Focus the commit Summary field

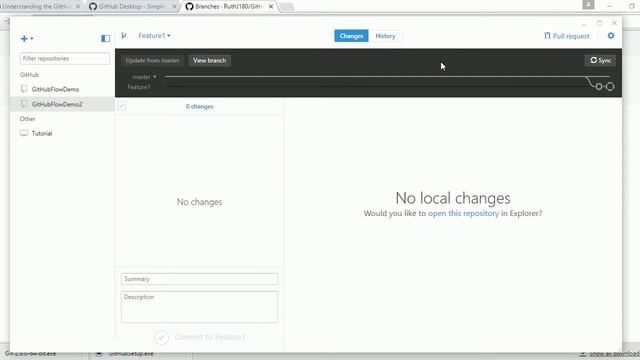[199, 279]
